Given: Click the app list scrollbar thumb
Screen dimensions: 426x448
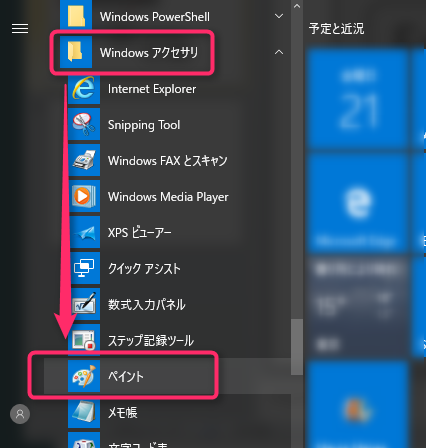Looking at the screenshot, I should pos(297,347).
